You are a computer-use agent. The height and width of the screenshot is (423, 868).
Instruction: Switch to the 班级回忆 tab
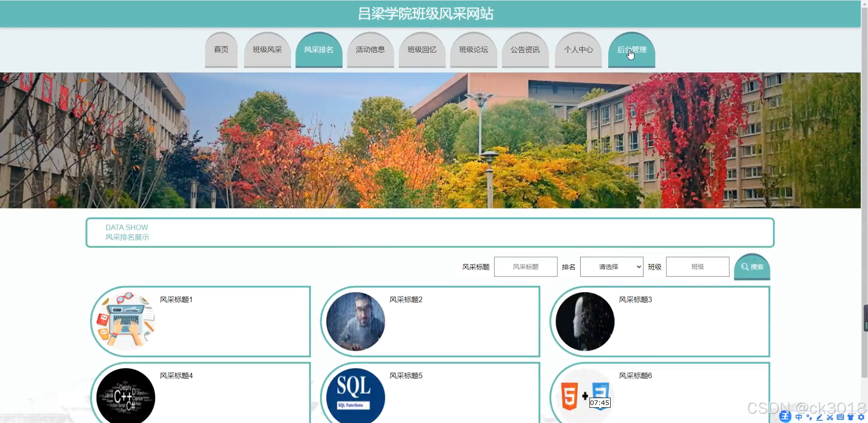[x=422, y=50]
